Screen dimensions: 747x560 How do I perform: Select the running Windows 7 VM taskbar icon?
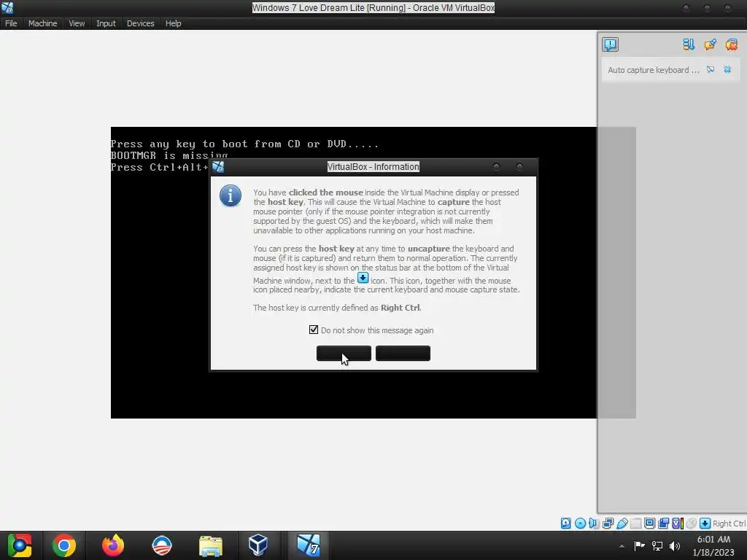pyautogui.click(x=308, y=545)
